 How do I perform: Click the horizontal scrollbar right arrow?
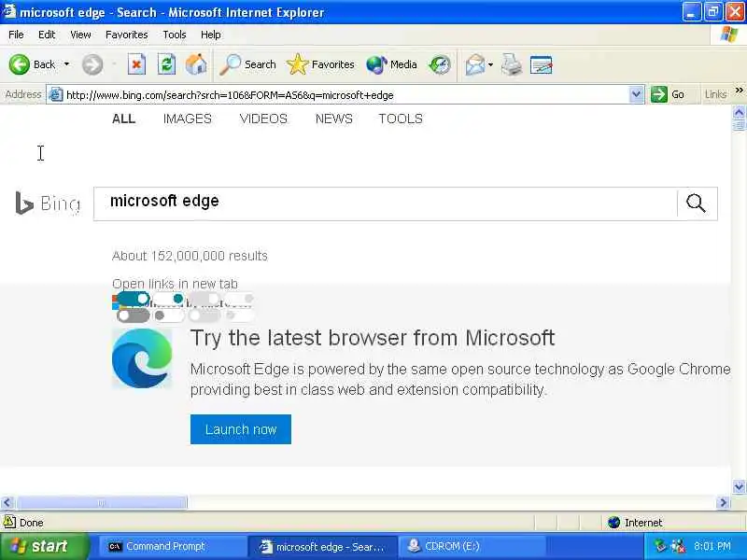click(723, 502)
